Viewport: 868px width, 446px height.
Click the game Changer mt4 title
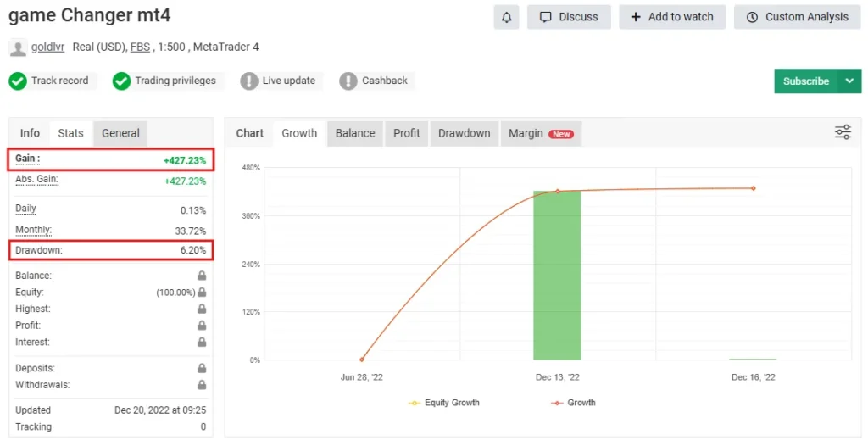[90, 15]
